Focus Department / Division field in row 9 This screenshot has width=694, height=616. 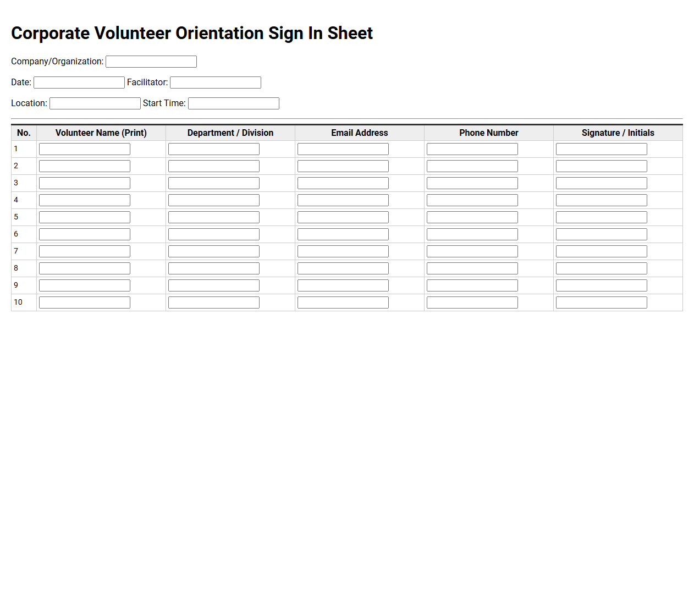coord(214,285)
